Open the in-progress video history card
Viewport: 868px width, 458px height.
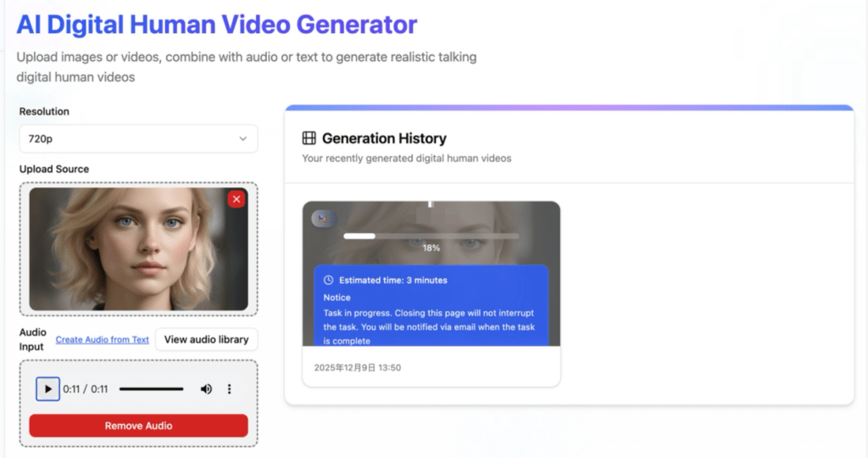[x=431, y=293]
